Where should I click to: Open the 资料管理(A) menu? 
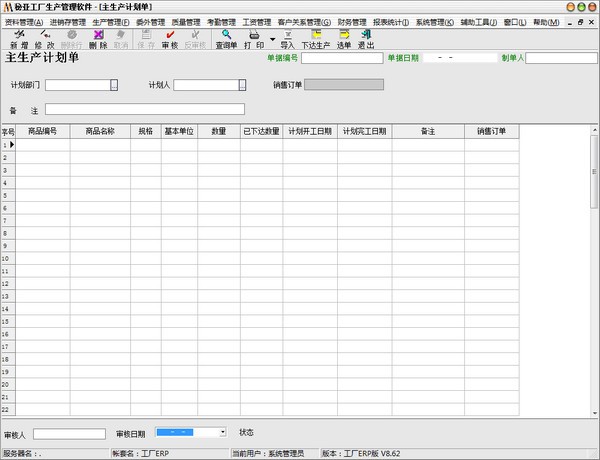24,22
